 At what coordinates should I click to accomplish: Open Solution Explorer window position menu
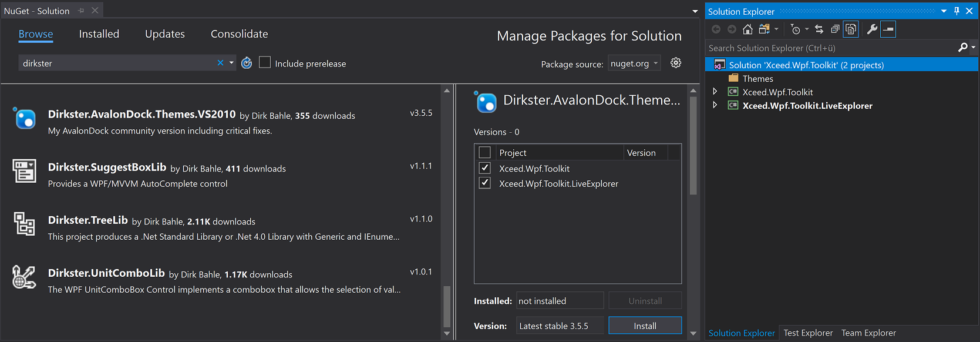(x=944, y=11)
